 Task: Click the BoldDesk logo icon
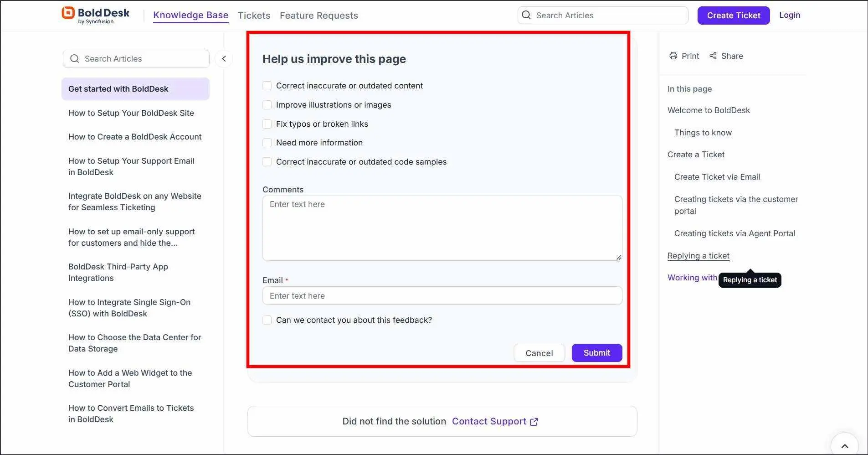point(67,13)
